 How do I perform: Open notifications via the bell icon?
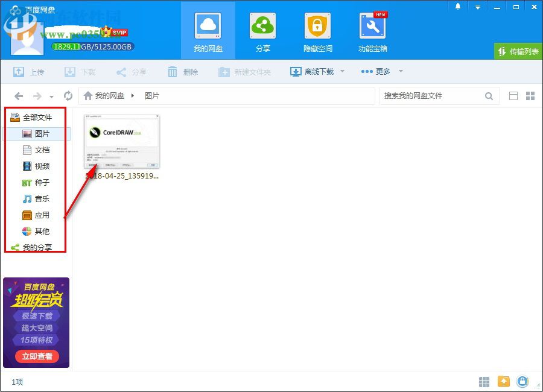coord(458,7)
